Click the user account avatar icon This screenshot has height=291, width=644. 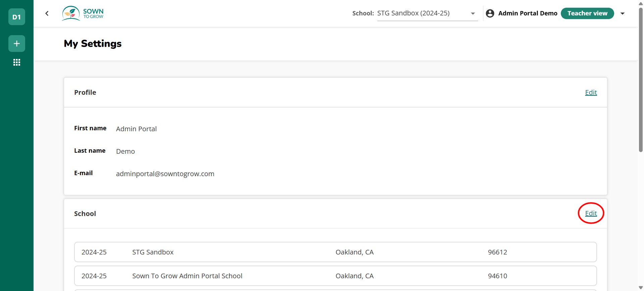[490, 13]
